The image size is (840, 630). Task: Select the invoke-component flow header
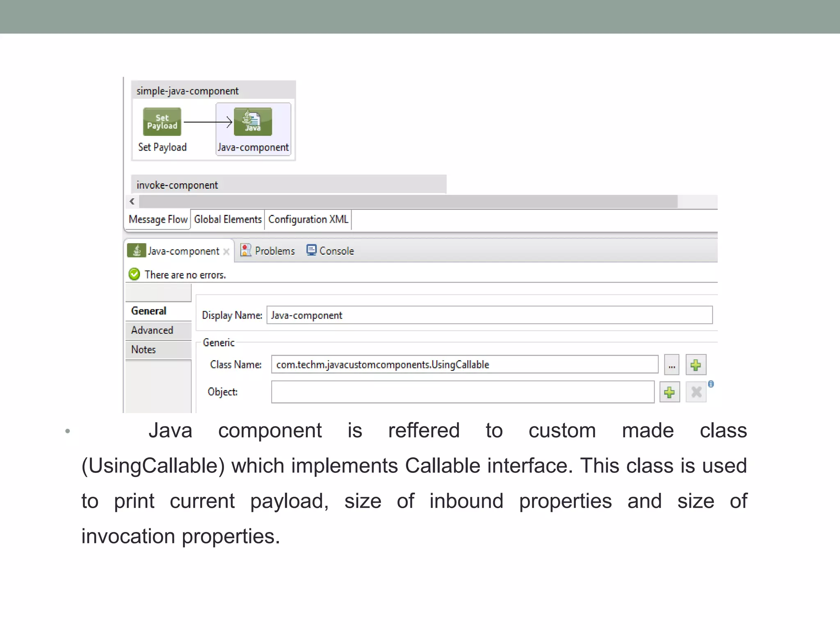289,185
